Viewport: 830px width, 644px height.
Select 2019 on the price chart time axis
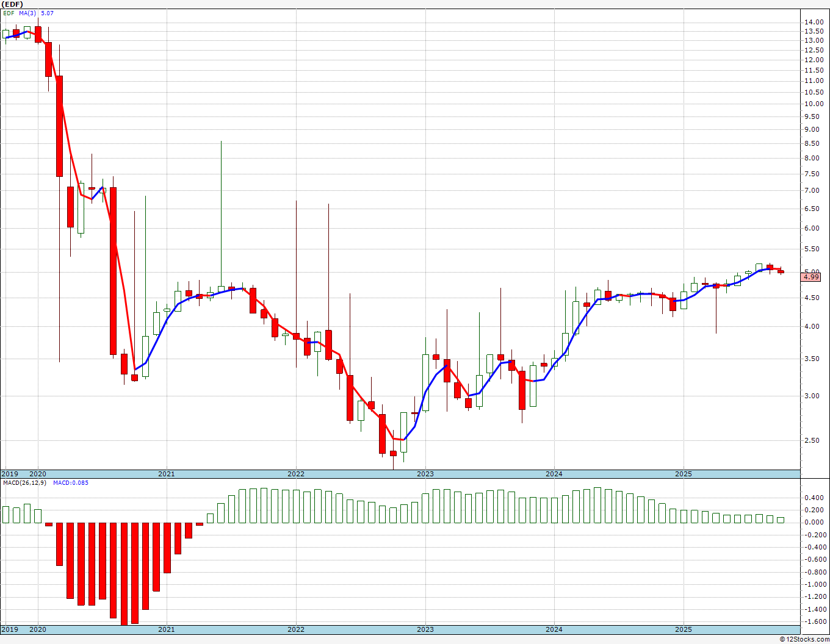pos(9,474)
